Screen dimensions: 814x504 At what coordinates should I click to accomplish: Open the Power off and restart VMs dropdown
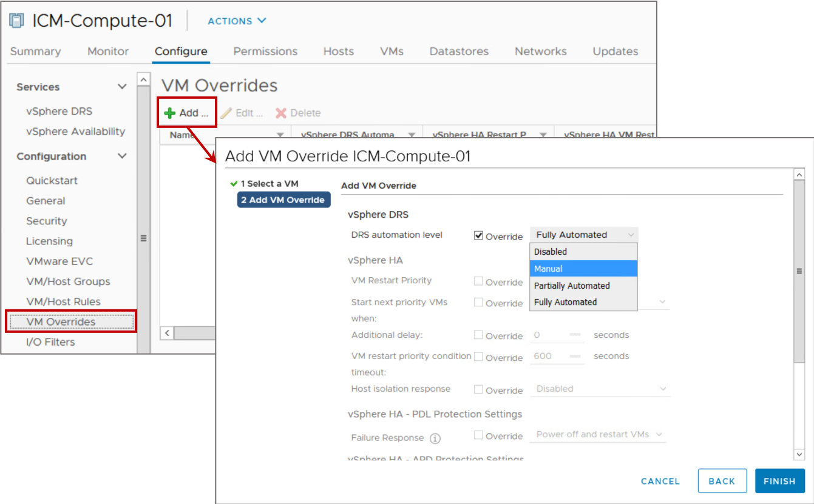[599, 434]
